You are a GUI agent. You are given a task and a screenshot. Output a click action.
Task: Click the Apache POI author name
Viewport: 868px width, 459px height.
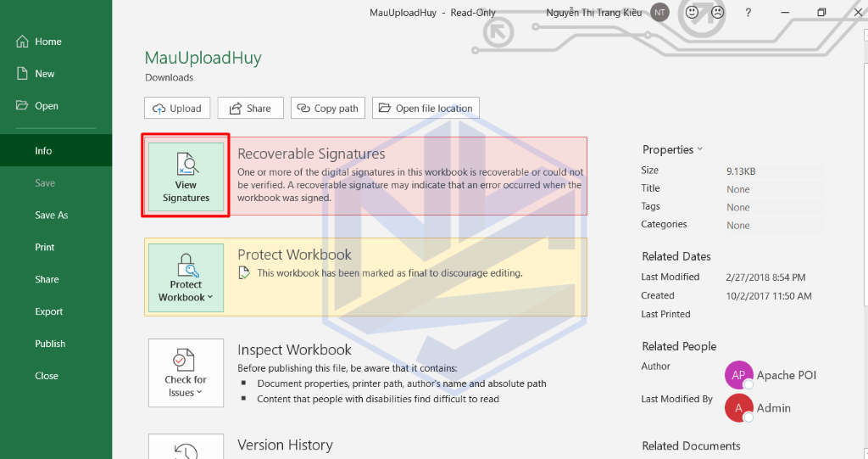point(786,375)
